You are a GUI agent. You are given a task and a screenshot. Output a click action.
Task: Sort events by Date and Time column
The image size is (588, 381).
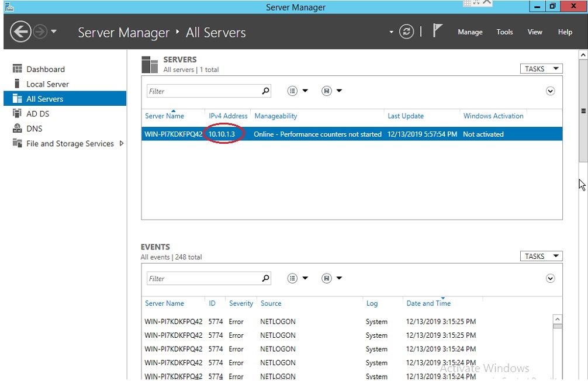click(x=428, y=303)
